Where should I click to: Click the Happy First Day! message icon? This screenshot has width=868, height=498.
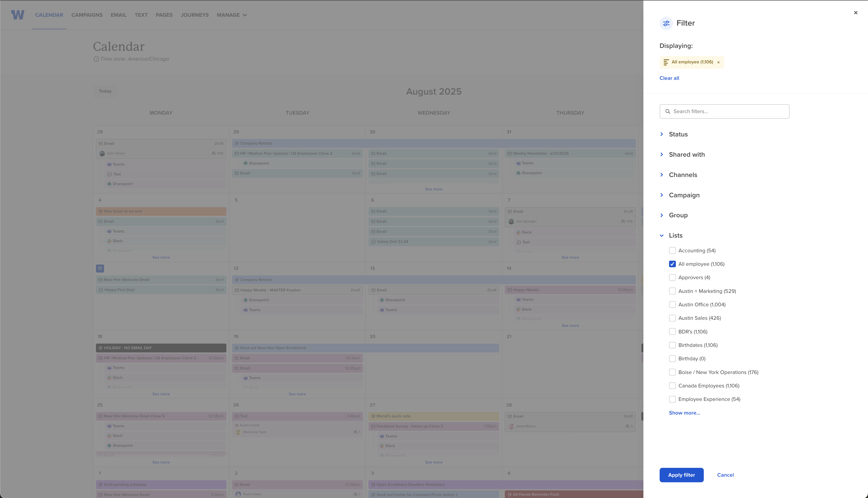[x=101, y=290]
